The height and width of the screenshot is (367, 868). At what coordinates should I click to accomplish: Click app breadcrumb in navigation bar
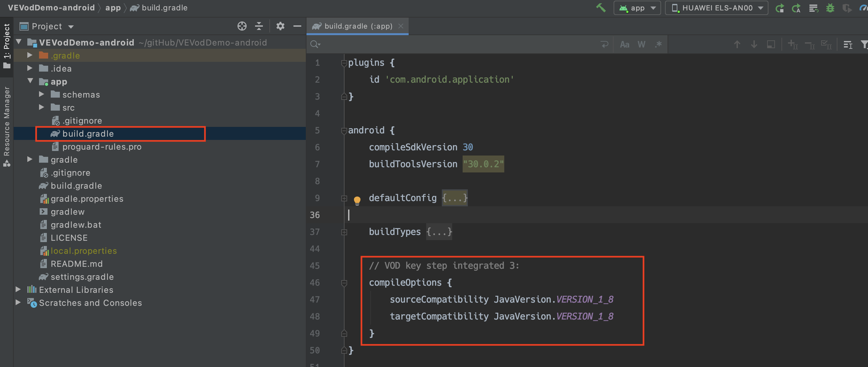tap(113, 8)
